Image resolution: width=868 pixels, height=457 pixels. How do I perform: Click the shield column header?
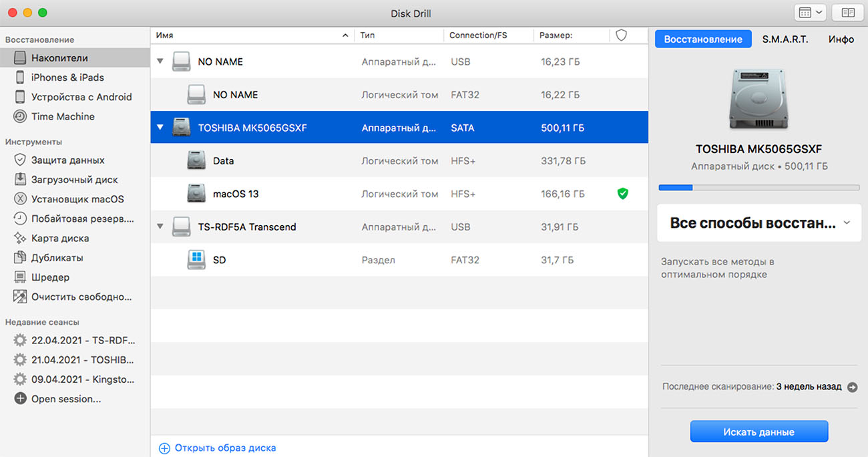(x=621, y=35)
